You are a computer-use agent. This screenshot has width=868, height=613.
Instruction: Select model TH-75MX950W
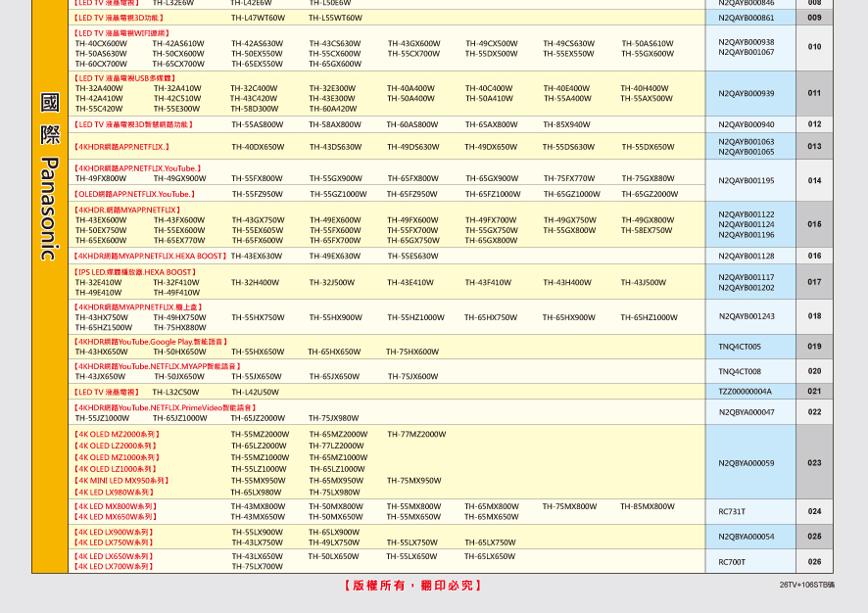pos(414,481)
